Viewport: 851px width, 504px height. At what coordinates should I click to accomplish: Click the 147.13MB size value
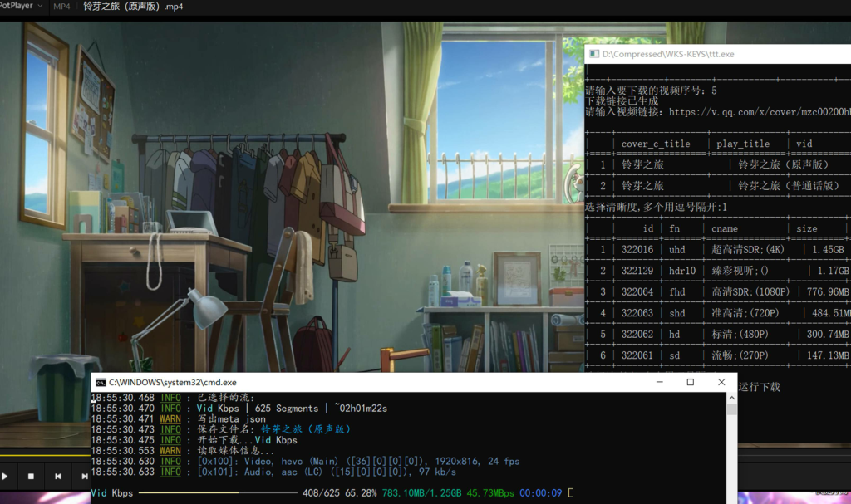click(828, 355)
